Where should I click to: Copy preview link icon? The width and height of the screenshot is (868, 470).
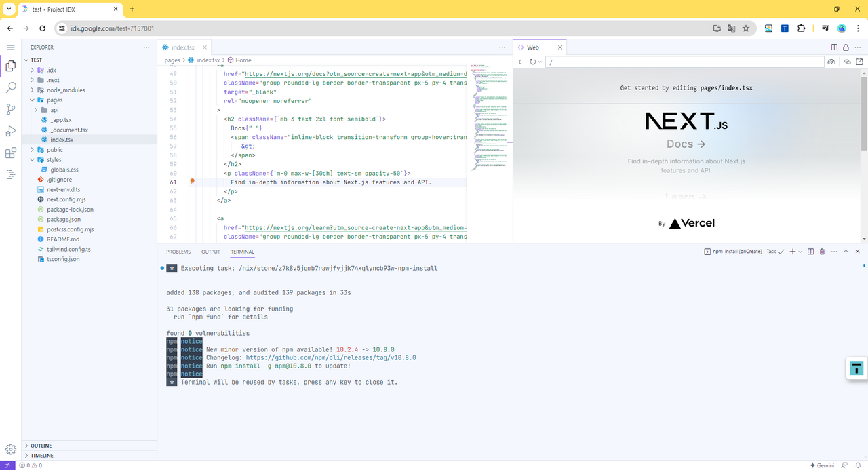tap(848, 62)
